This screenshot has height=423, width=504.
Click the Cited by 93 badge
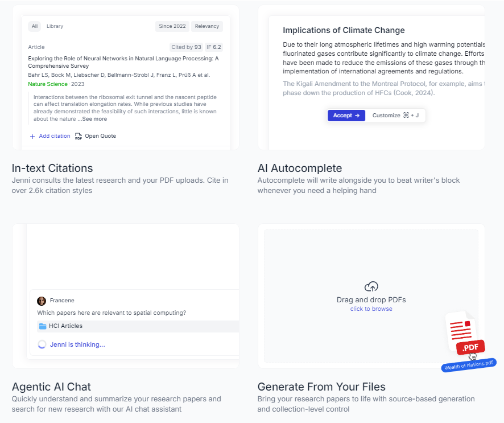186,47
